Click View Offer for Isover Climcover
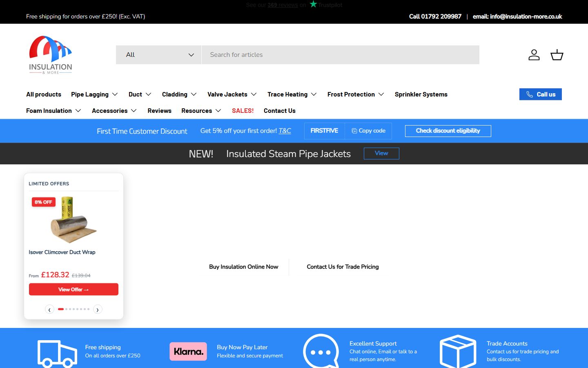Screen dimensions: 588x368 click(73, 289)
